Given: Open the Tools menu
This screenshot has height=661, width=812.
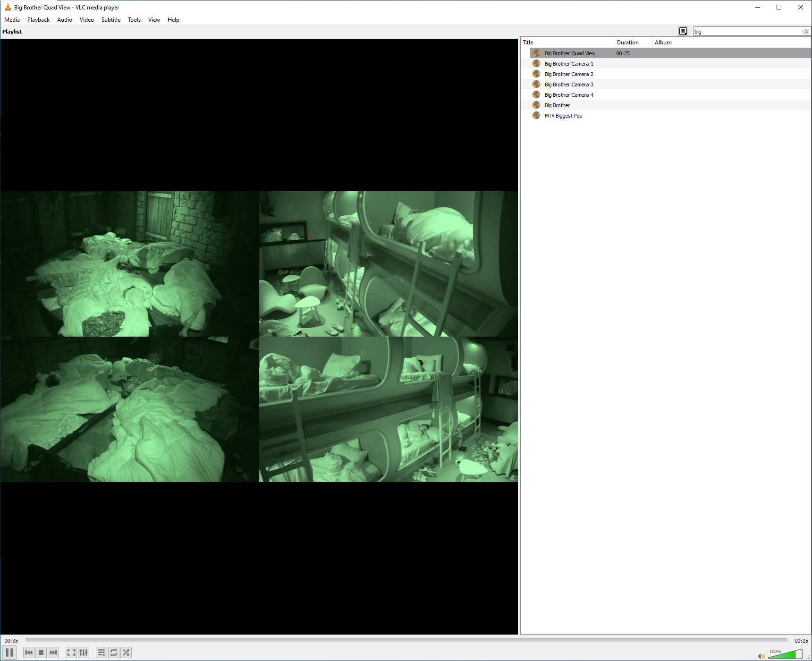Looking at the screenshot, I should click(135, 20).
